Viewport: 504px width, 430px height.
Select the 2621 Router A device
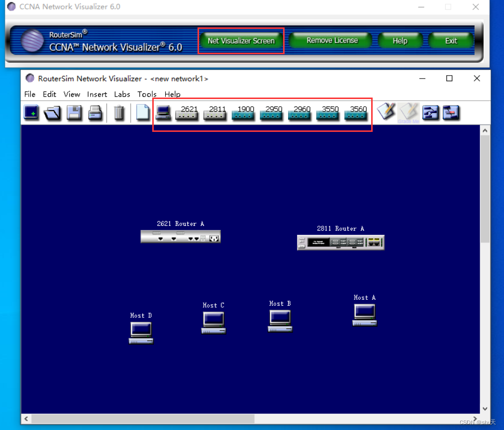click(x=180, y=237)
